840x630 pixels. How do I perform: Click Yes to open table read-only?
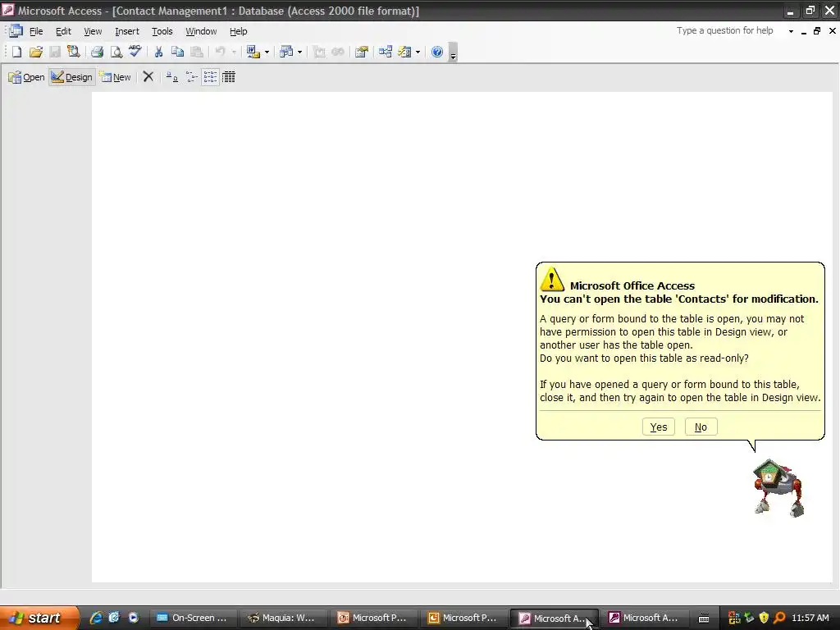pos(659,427)
